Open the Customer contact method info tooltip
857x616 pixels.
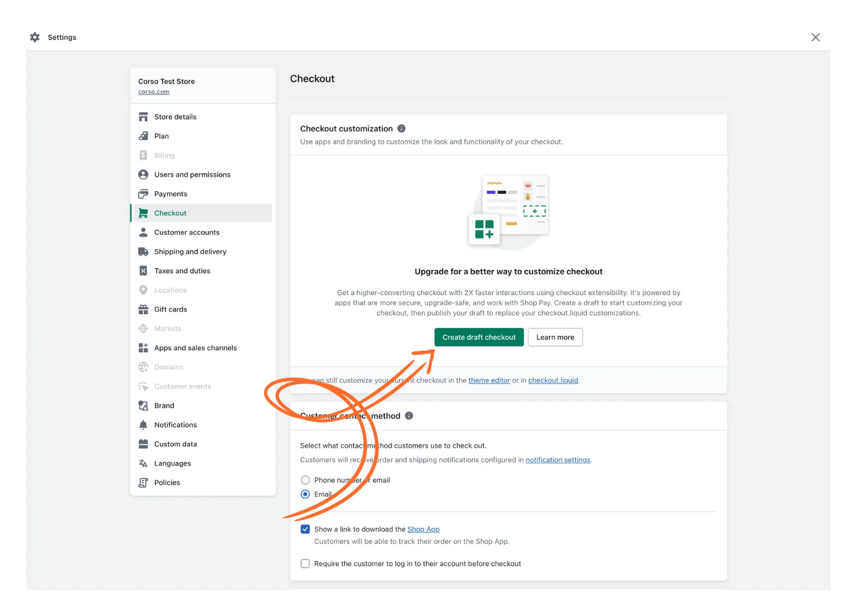(409, 416)
